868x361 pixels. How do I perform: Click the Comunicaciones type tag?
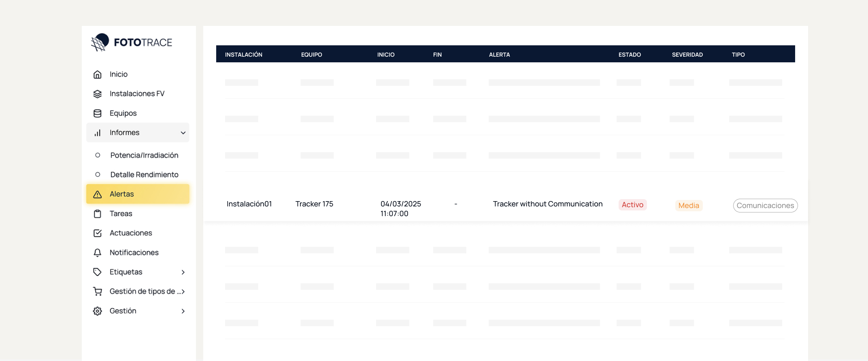(765, 206)
